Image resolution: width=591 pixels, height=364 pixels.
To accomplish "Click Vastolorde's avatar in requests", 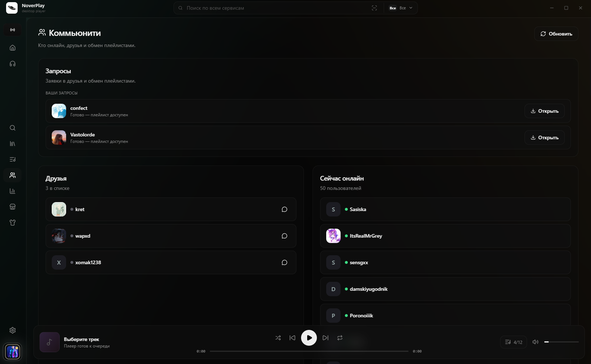I will [59, 137].
